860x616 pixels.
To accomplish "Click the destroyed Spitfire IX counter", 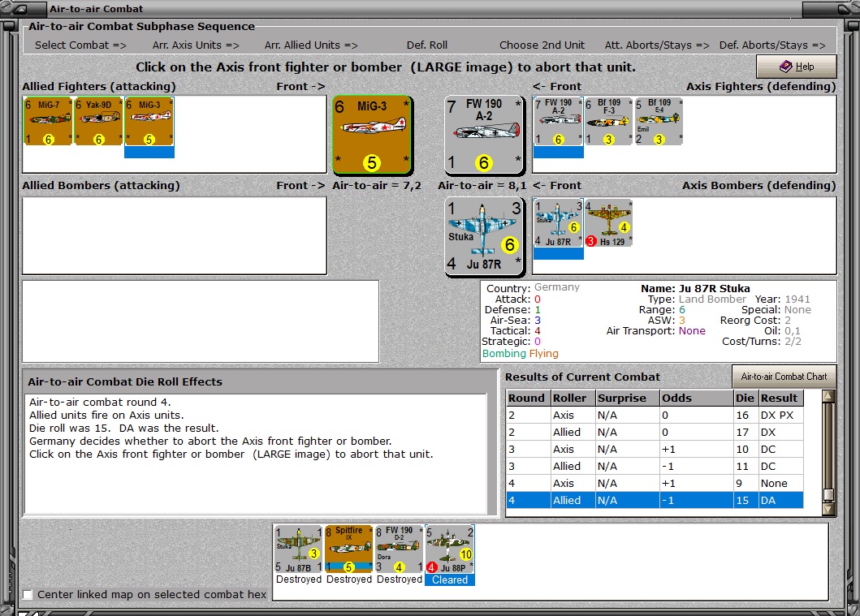I will [x=349, y=549].
